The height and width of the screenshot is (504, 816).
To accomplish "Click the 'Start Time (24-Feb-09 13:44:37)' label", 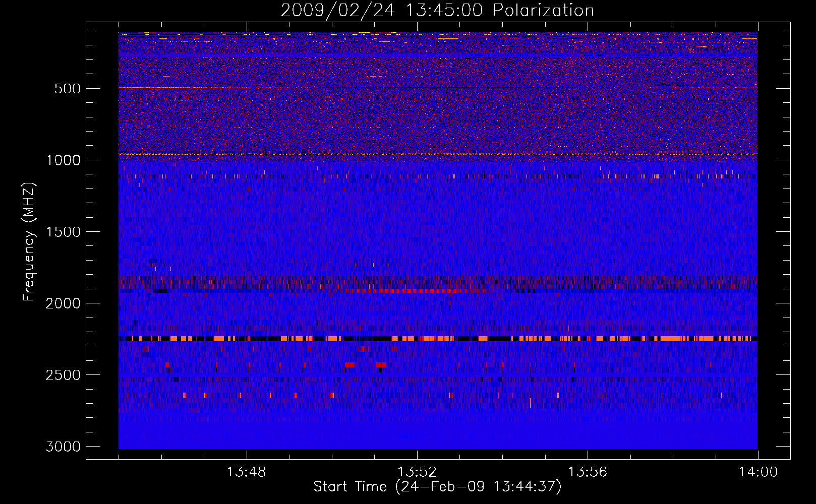I will point(437,487).
